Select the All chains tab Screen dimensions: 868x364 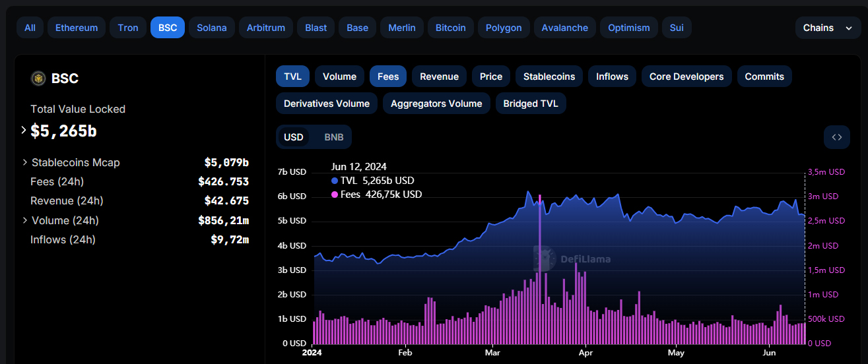pyautogui.click(x=30, y=28)
